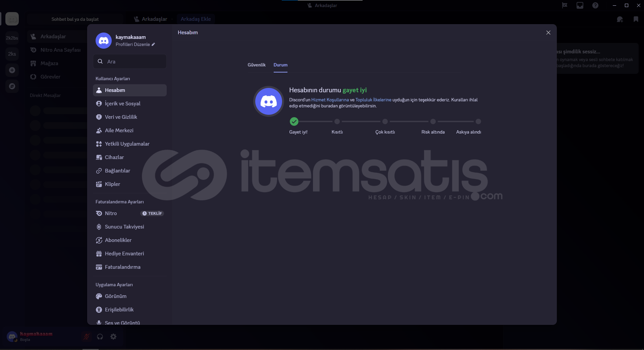Click the Askıya alındı status step dot
The height and width of the screenshot is (350, 644).
tap(478, 121)
